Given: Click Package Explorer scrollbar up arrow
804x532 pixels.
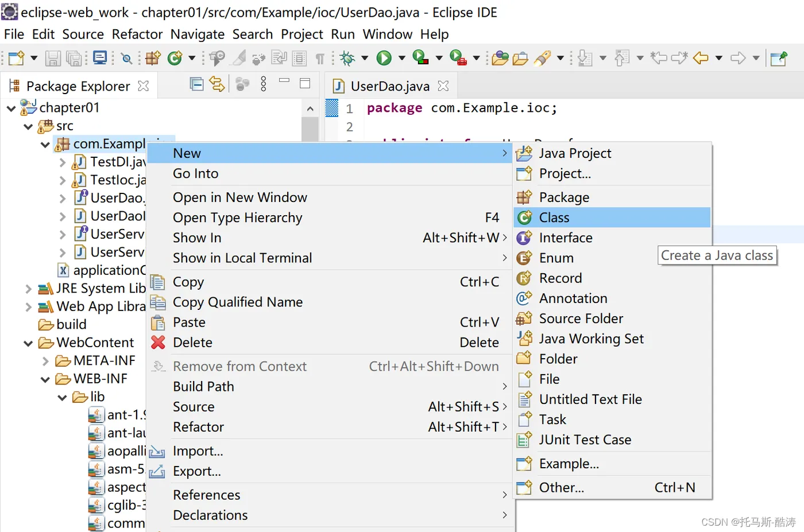Looking at the screenshot, I should tap(310, 108).
